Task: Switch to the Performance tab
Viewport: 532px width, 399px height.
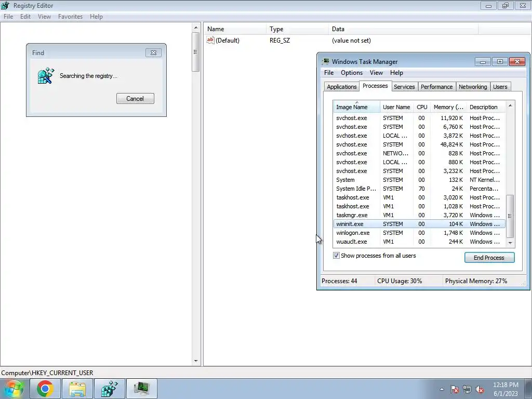Action: pyautogui.click(x=436, y=87)
